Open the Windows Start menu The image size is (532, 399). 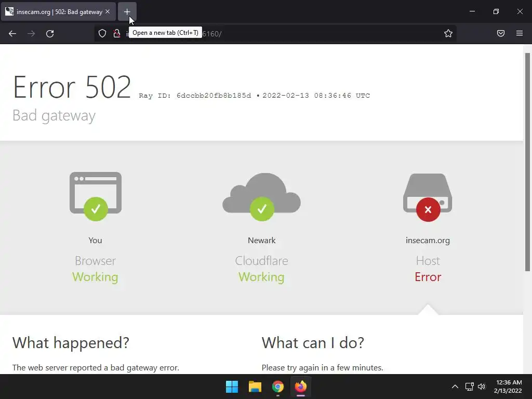[232, 387]
